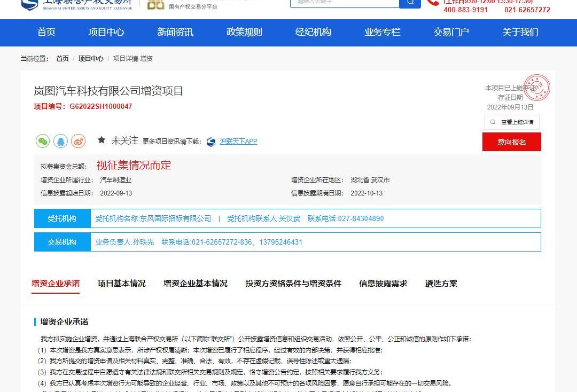Open the 关于我们 navigation menu
The image size is (577, 392).
pyautogui.click(x=520, y=33)
